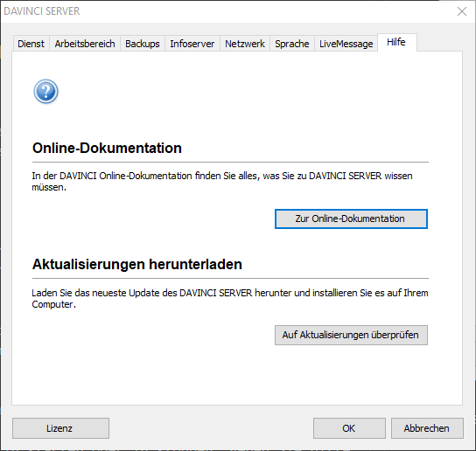The image size is (476, 451).
Task: Switch to the Sprache tab
Action: [x=292, y=44]
